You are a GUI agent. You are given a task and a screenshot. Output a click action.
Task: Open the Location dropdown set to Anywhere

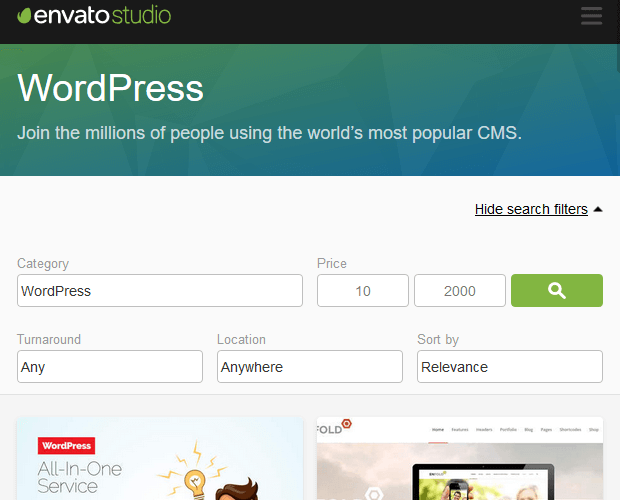[x=310, y=366]
